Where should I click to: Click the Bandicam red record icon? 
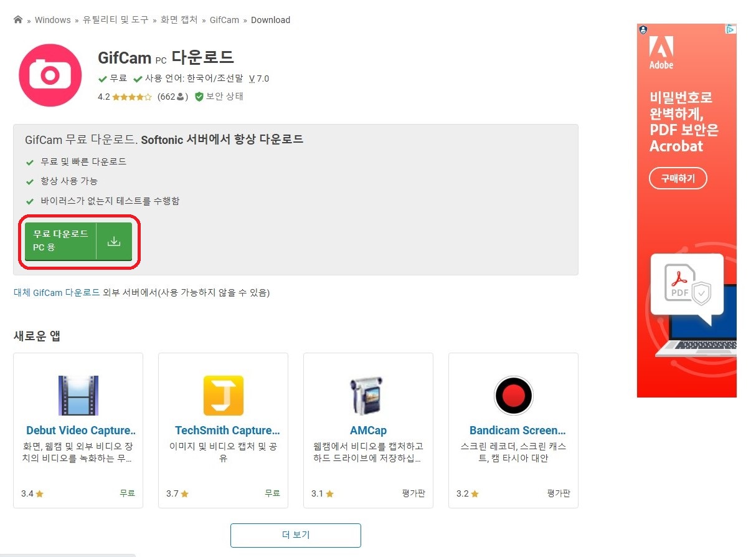point(514,396)
